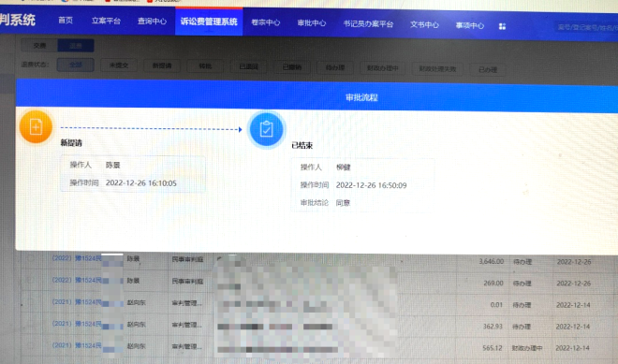Open case link in the 269.00 row
618x364 pixels.
click(x=77, y=280)
